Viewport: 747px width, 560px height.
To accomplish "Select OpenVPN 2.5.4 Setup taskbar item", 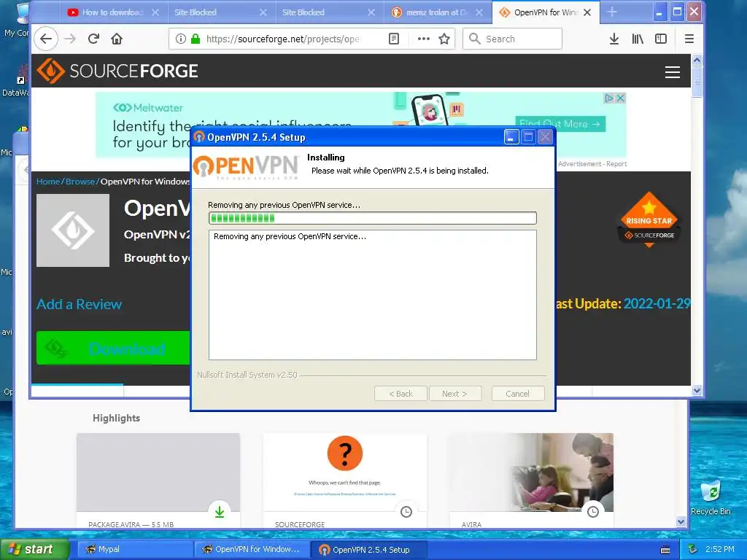I will [x=368, y=549].
